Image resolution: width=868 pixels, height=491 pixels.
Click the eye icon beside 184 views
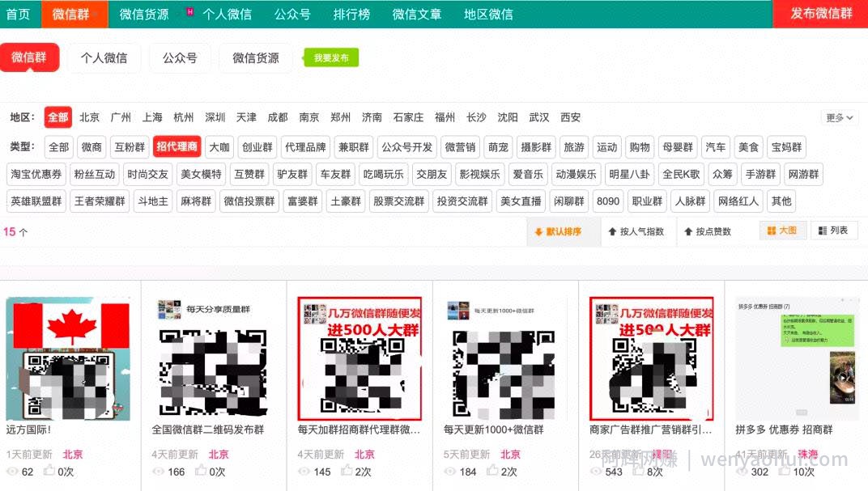click(449, 472)
